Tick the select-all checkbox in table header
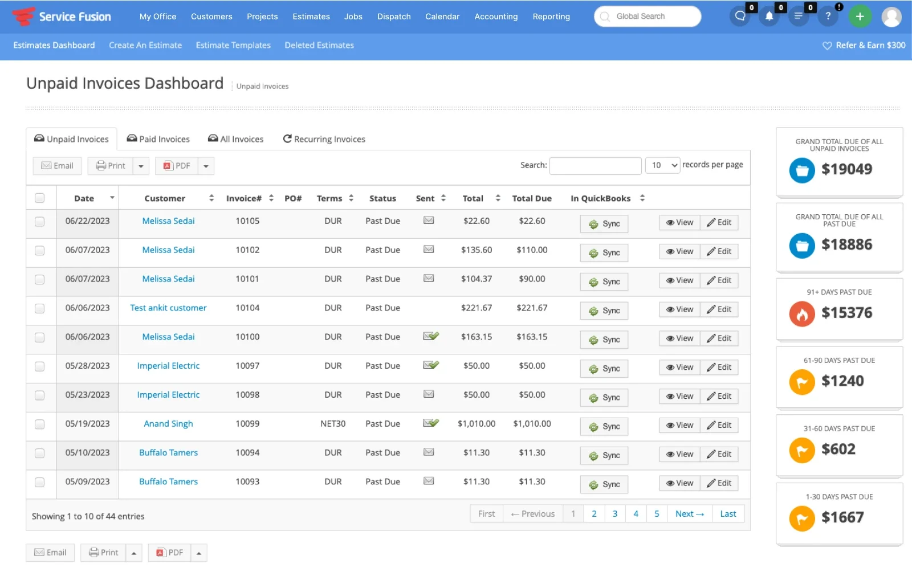This screenshot has width=912, height=588. tap(39, 198)
